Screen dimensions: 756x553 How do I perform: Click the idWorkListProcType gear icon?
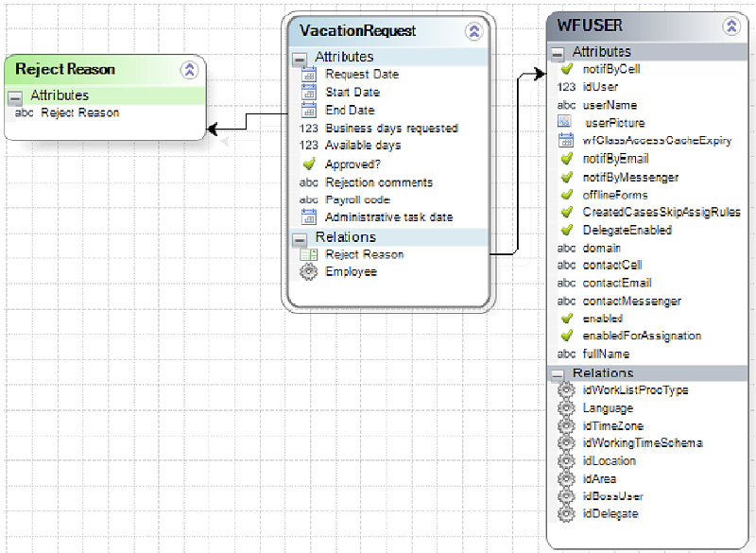point(566,390)
